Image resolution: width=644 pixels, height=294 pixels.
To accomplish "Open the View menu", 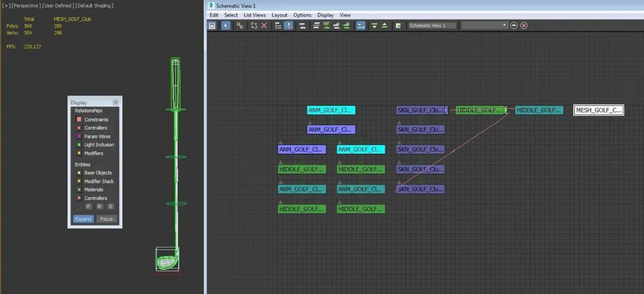I will (x=345, y=15).
